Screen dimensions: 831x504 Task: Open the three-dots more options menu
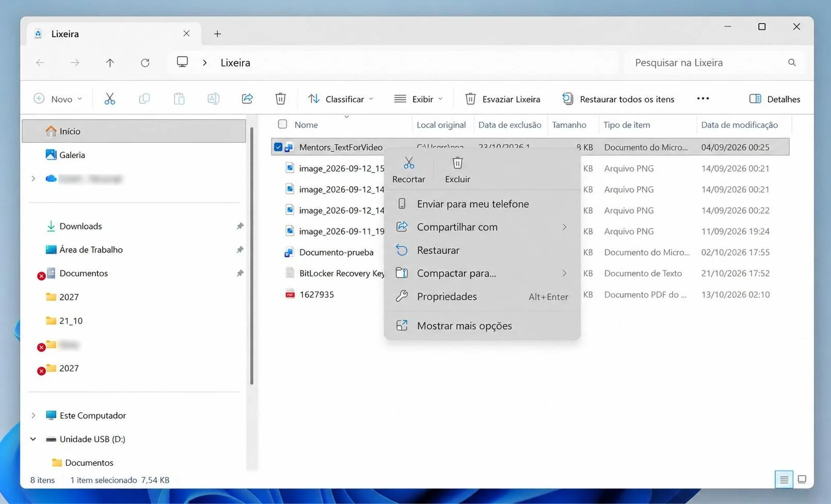(703, 99)
